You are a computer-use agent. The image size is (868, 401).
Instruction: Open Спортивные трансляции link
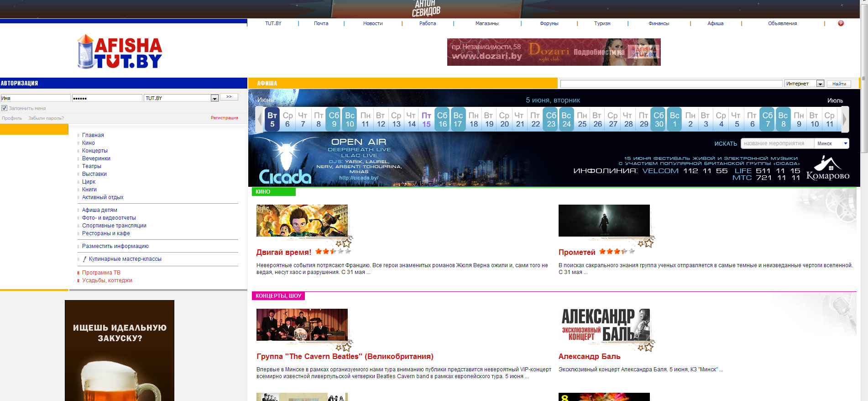114,226
